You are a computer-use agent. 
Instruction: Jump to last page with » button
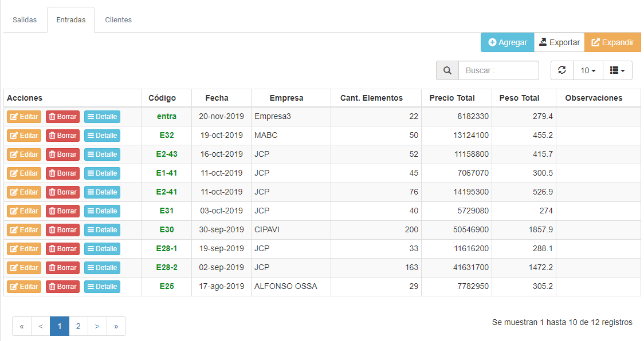(x=116, y=326)
